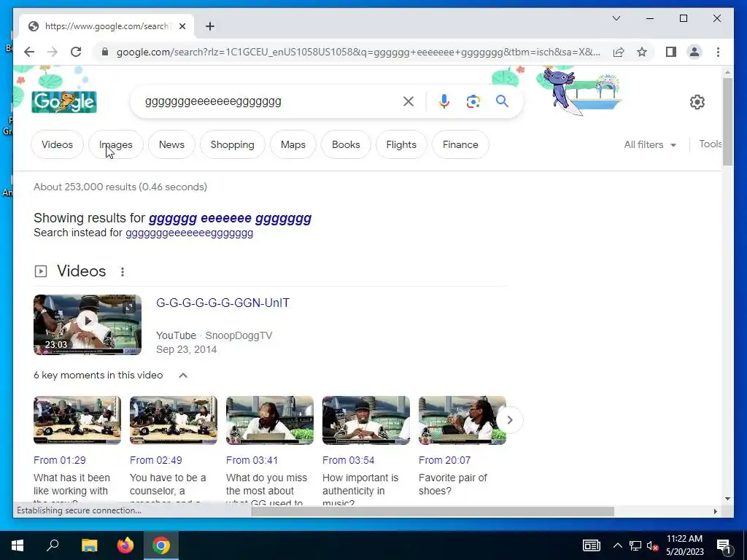
Task: Search by image with Google Lens icon
Action: click(473, 101)
